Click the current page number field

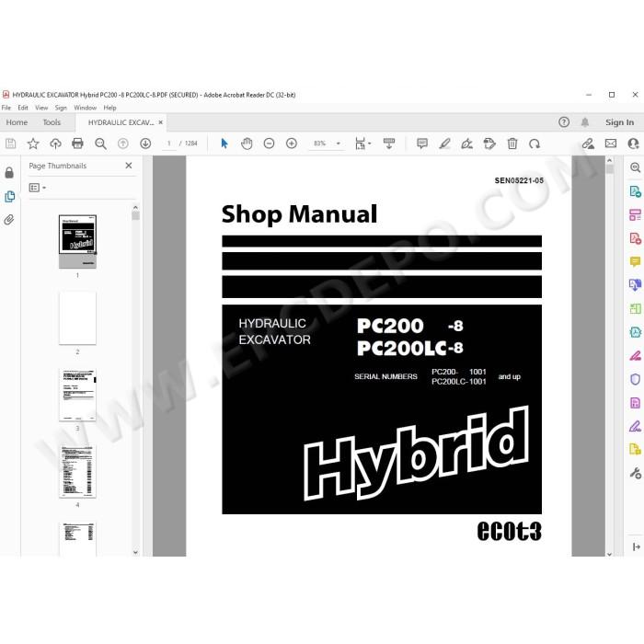click(168, 144)
